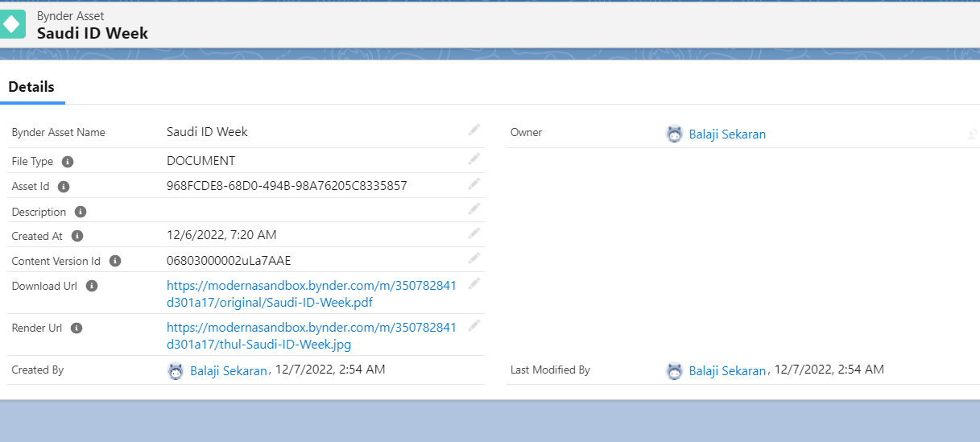Show Asset Id help info icon
Image resolution: width=980 pixels, height=442 pixels.
(x=64, y=187)
